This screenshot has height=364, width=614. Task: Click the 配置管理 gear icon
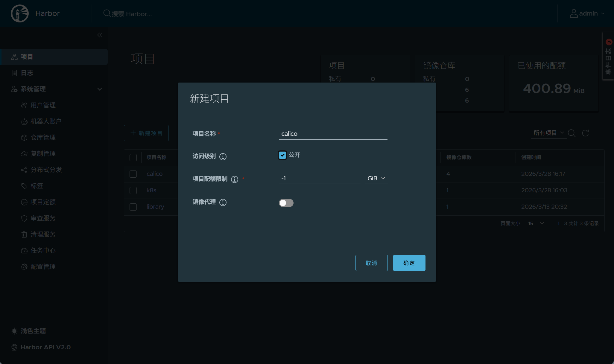click(x=24, y=267)
